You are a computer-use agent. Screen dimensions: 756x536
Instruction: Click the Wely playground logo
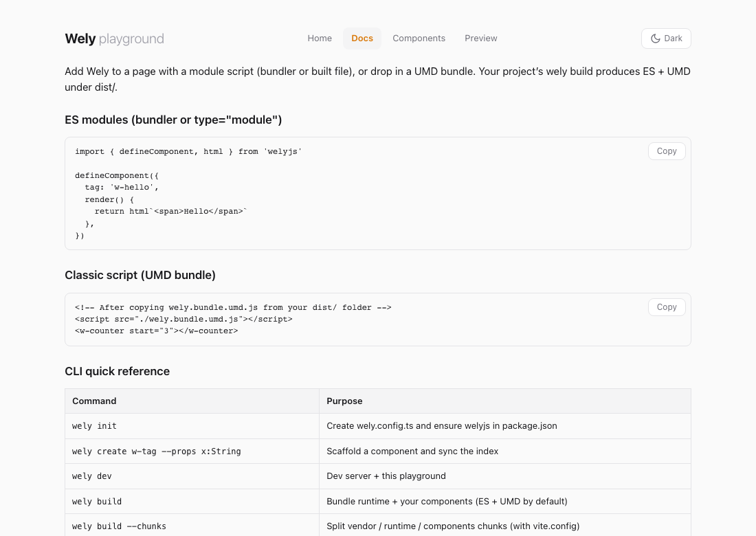tap(114, 38)
